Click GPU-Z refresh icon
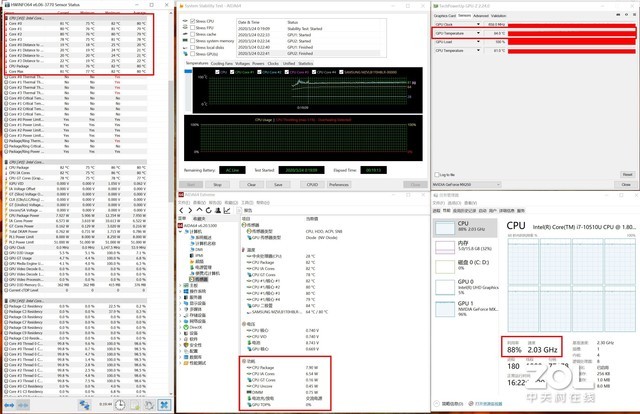This screenshot has width=640, height=414. 627,15
